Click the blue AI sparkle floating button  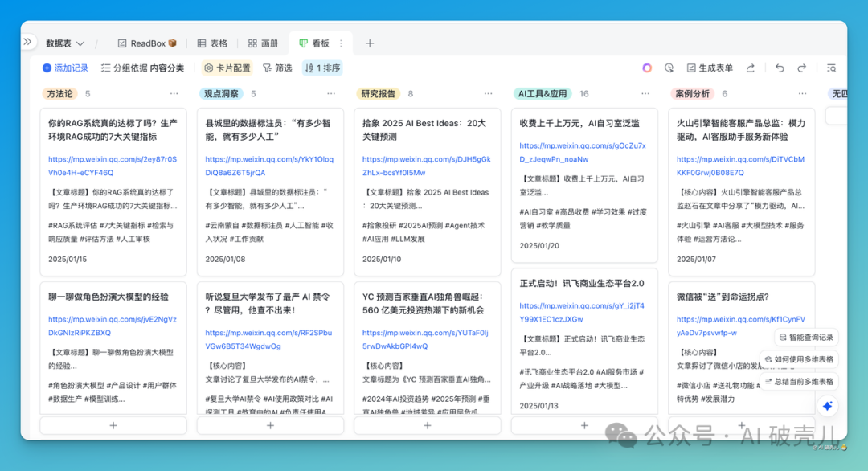click(827, 406)
